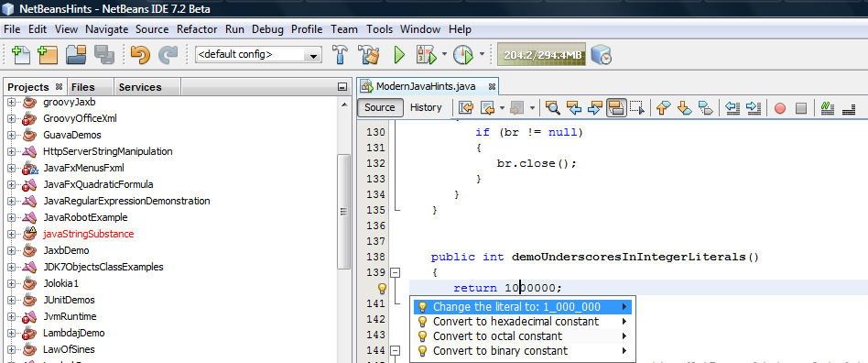Screen dimensions: 868x363
Task: Click Start Macro Recording red circle
Action: [780, 108]
